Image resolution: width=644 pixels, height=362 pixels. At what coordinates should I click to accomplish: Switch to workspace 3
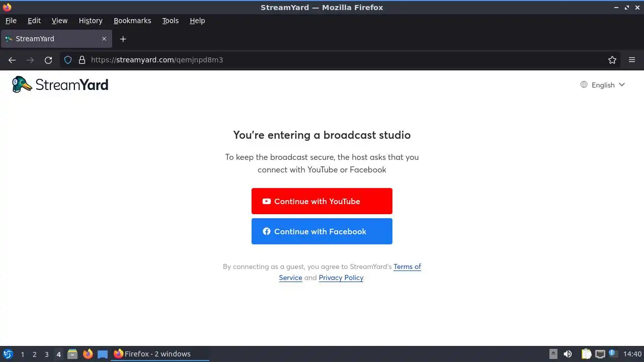pyautogui.click(x=46, y=354)
